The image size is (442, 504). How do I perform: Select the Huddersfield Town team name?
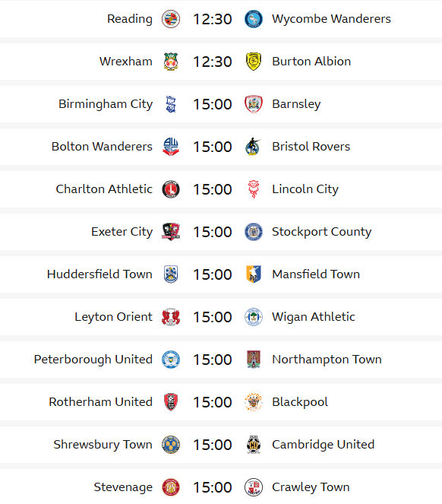(x=99, y=274)
